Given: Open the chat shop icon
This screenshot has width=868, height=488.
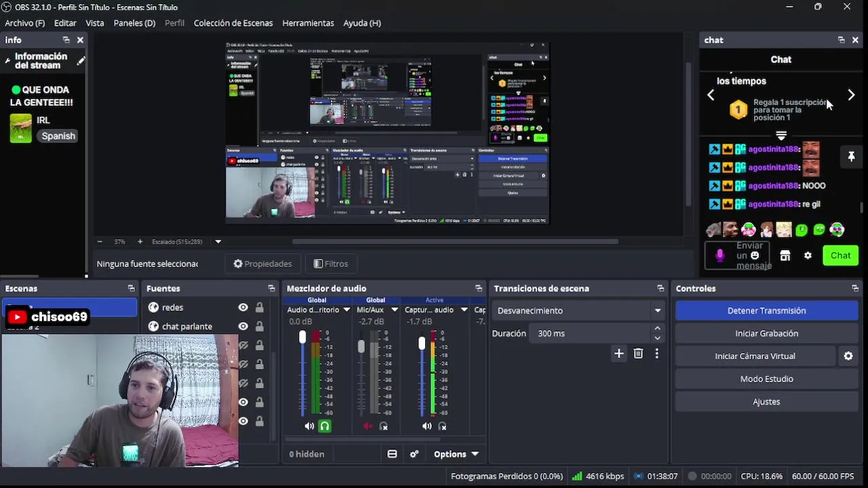Looking at the screenshot, I should (785, 256).
